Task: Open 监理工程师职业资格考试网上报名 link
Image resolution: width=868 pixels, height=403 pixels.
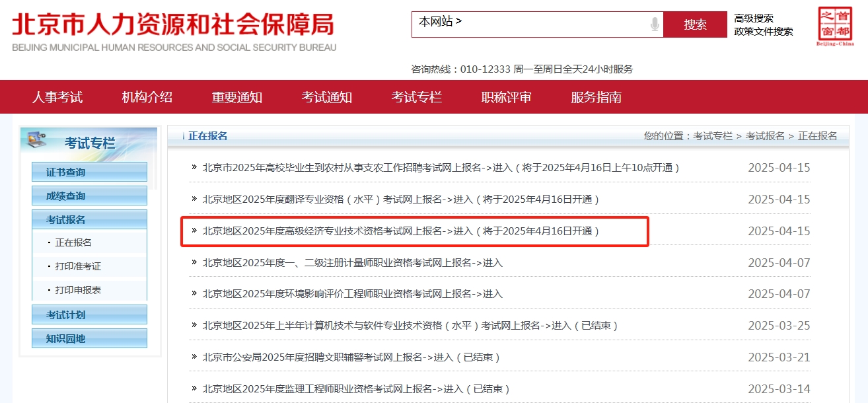Action: pos(356,389)
